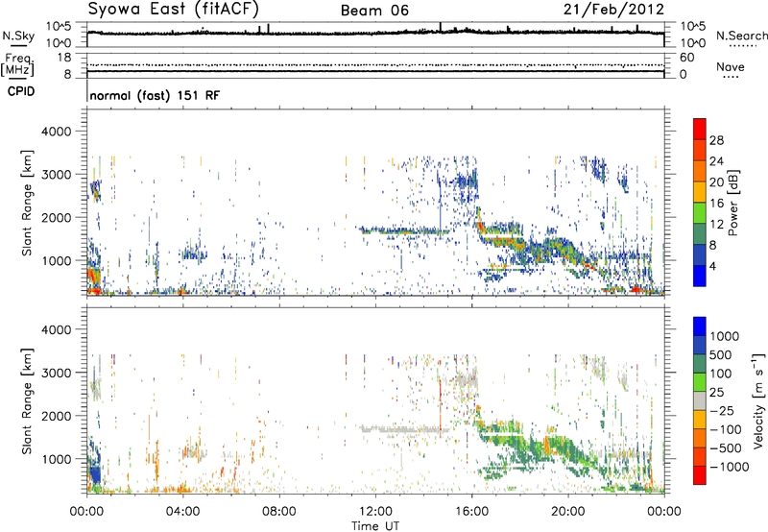The width and height of the screenshot is (768, 532).
Task: Click the velocity panel 'Slant Range [km]' label
Action: pos(27,401)
